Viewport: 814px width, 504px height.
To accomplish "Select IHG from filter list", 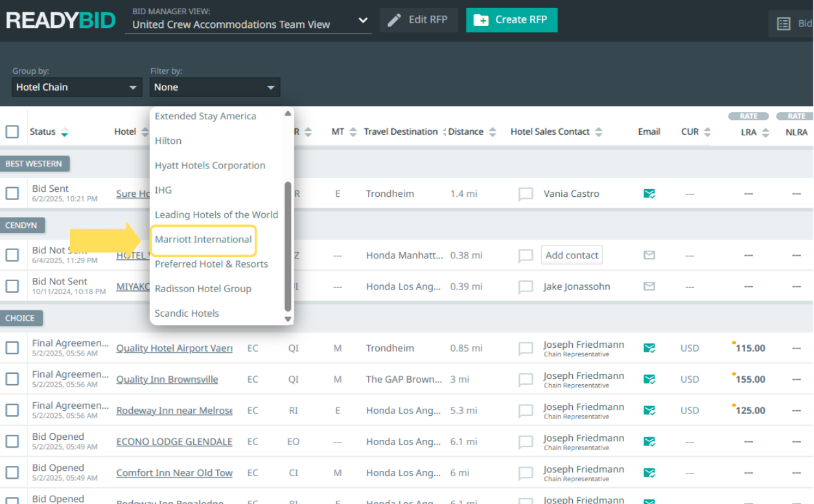I will (x=163, y=190).
